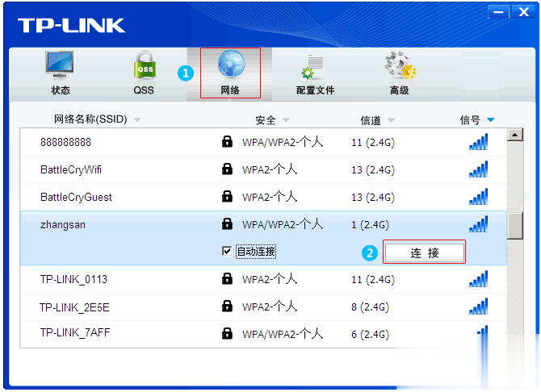This screenshot has width=541, height=392.
Task: Minimize the TP-LINK window
Action: pos(498,12)
